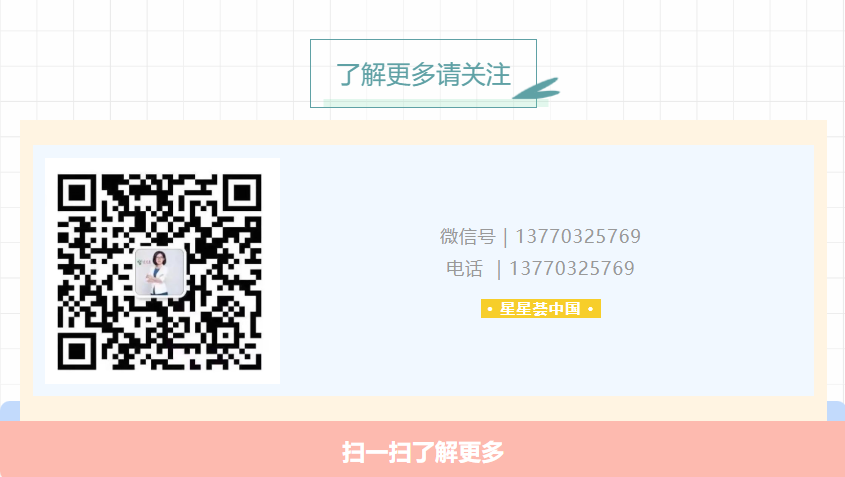Click the left dot on 星星芸中国 badge
This screenshot has height=477, width=845.
click(489, 309)
